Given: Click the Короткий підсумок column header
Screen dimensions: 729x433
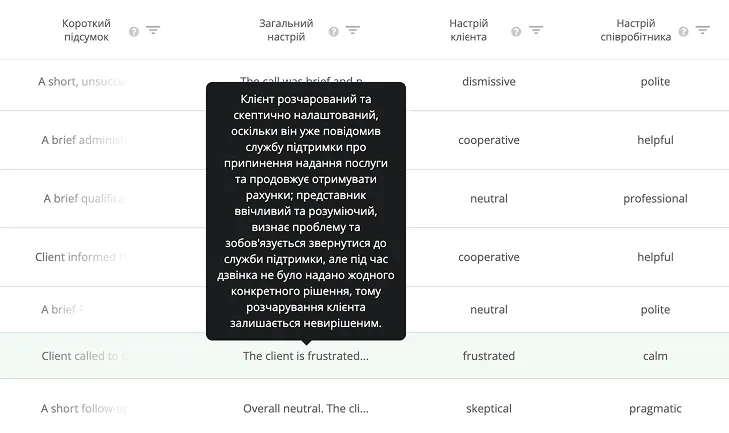Looking at the screenshot, I should pos(86,30).
